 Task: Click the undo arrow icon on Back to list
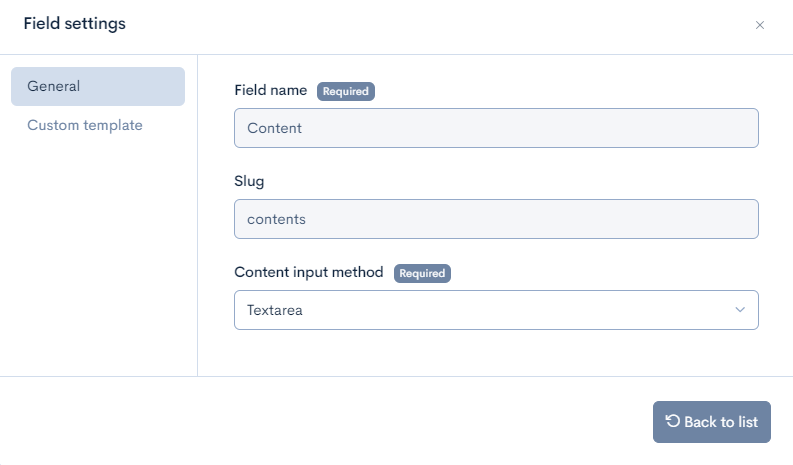coord(673,421)
